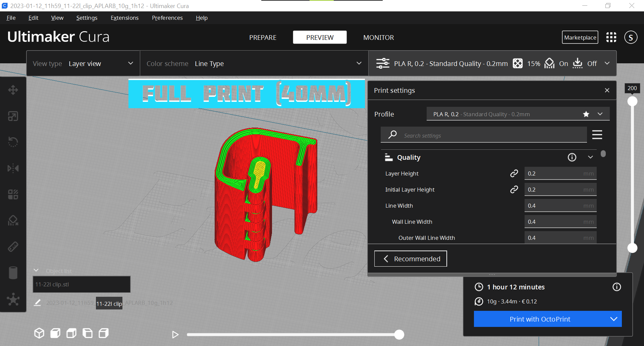Select the Rotate tool in left toolbar
This screenshot has height=346, width=644.
[x=13, y=142]
